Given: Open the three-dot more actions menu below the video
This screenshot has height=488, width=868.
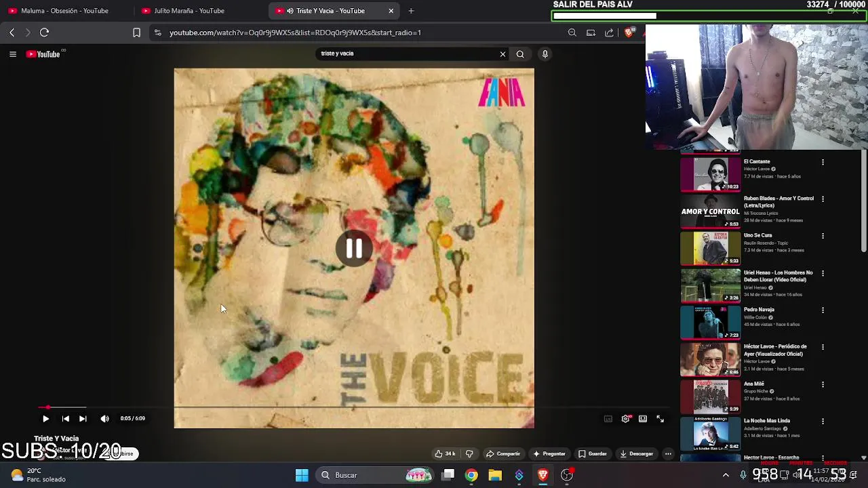Looking at the screenshot, I should point(668,453).
